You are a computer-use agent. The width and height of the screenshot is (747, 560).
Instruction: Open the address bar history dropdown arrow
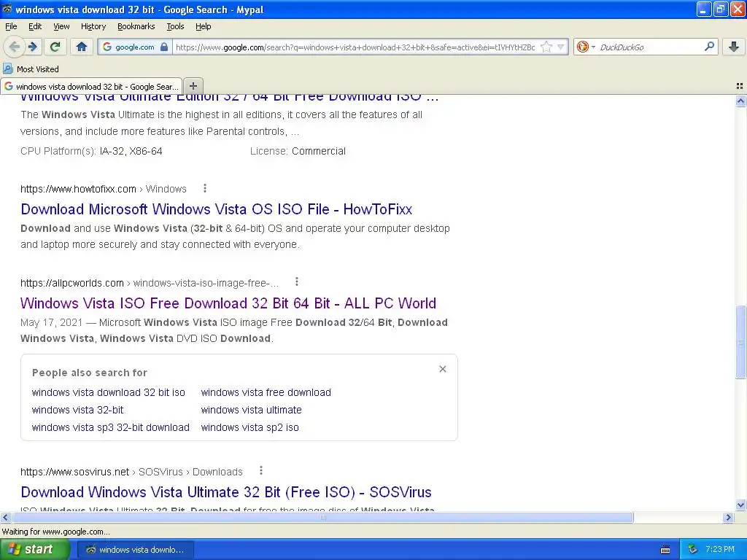pyautogui.click(x=561, y=47)
